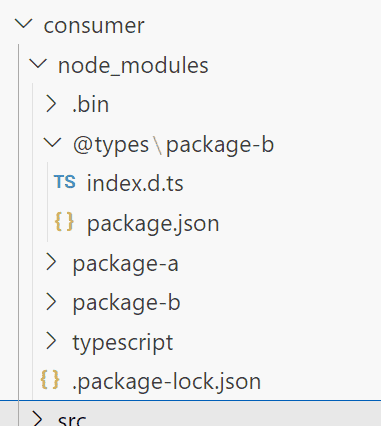Expand the typescript folder chevron
This screenshot has height=426, width=381.
(x=51, y=341)
